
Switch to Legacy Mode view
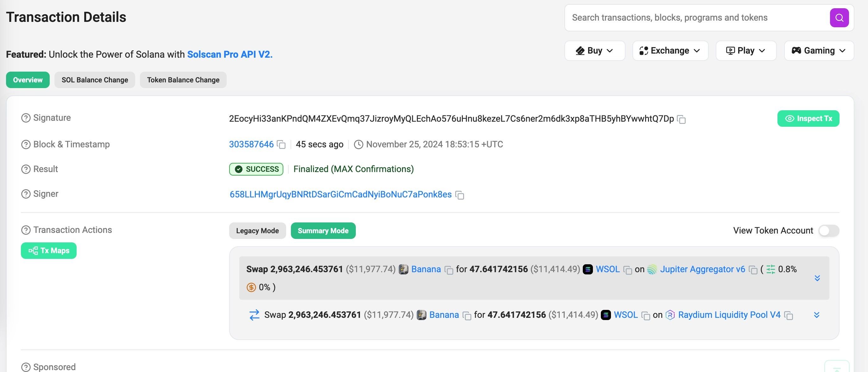257,231
